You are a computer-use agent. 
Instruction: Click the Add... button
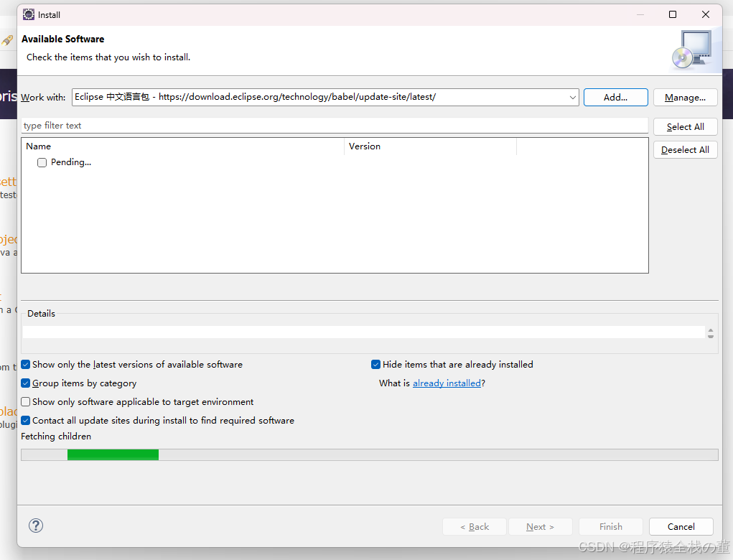point(616,97)
